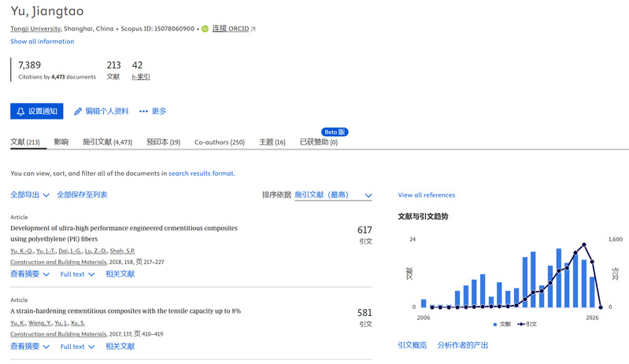Switch to the Co-authors (250) tab
The height and width of the screenshot is (364, 629).
(220, 142)
